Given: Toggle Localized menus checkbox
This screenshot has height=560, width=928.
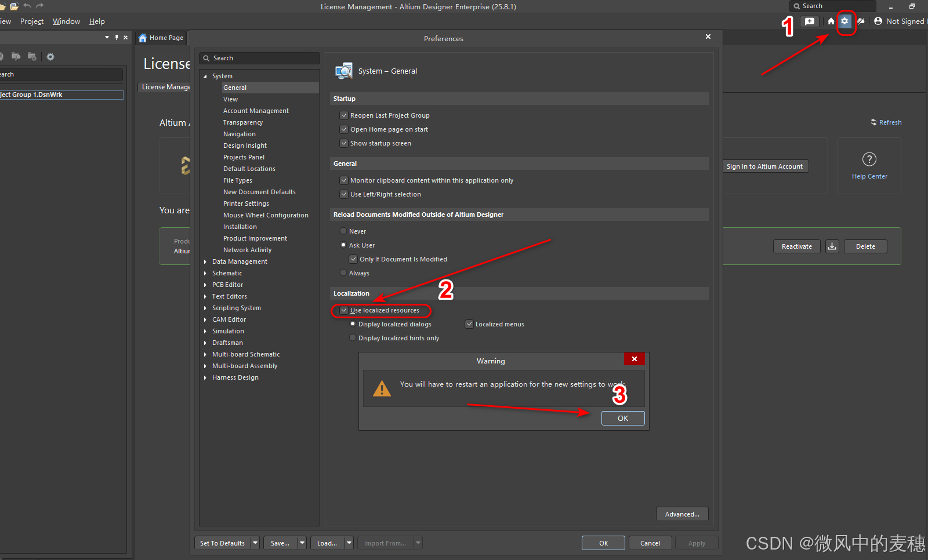Looking at the screenshot, I should [469, 324].
